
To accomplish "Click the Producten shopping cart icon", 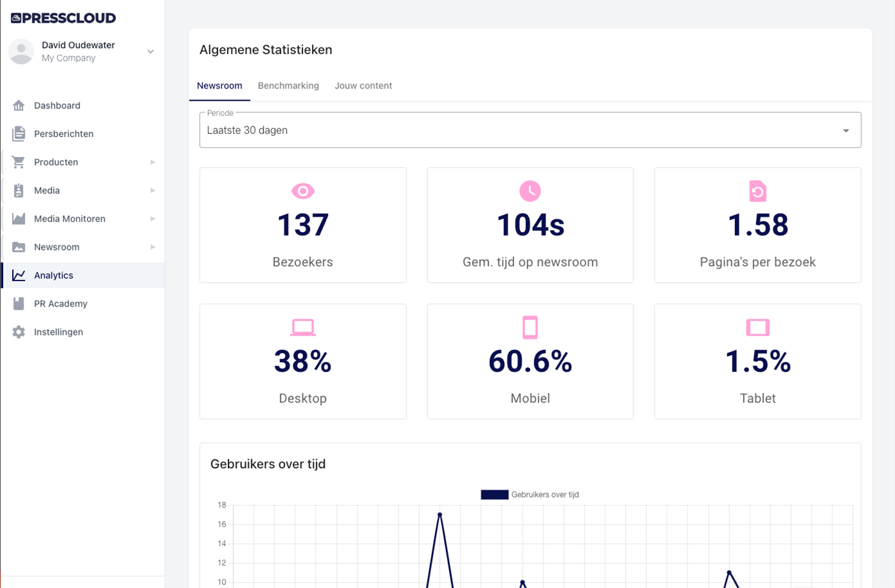I will tap(18, 162).
